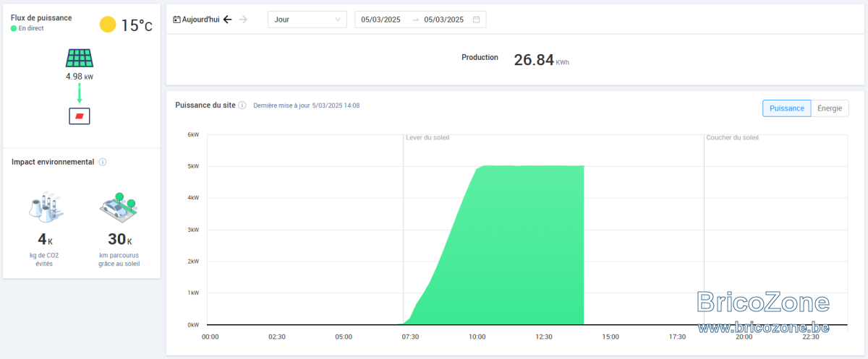Viewport: 868px width, 359px height.
Task: Open the end date 05/03/2025 picker
Action: point(444,20)
